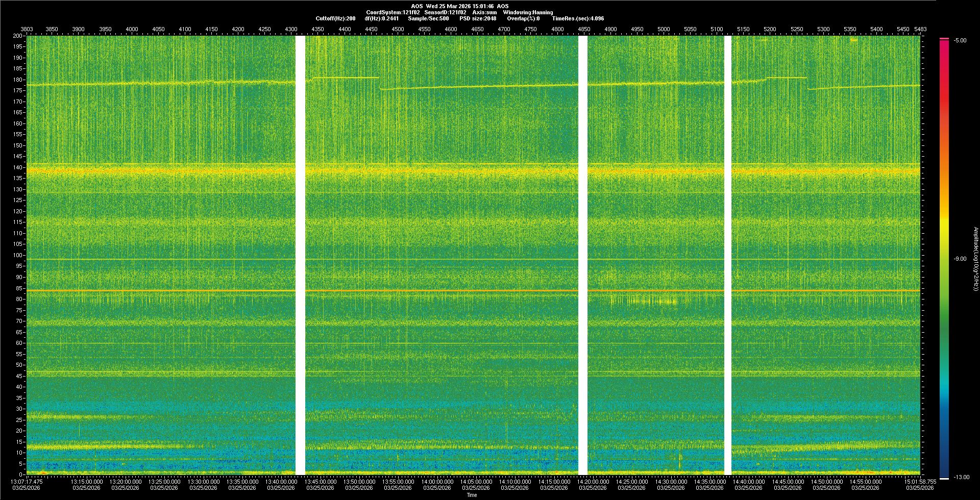Click the Cuttoff(Hz):200 parameter
This screenshot has height=500, width=980.
coord(335,18)
